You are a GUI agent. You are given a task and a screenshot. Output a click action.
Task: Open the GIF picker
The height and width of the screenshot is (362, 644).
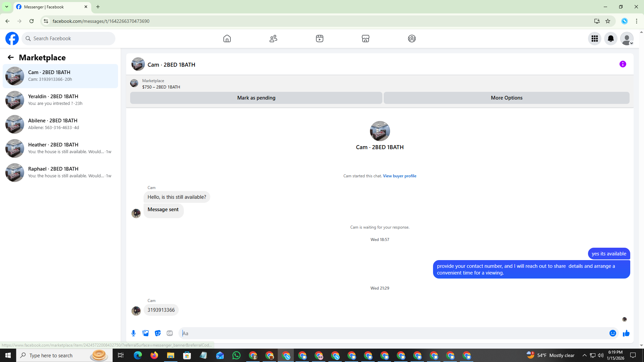[x=170, y=333]
